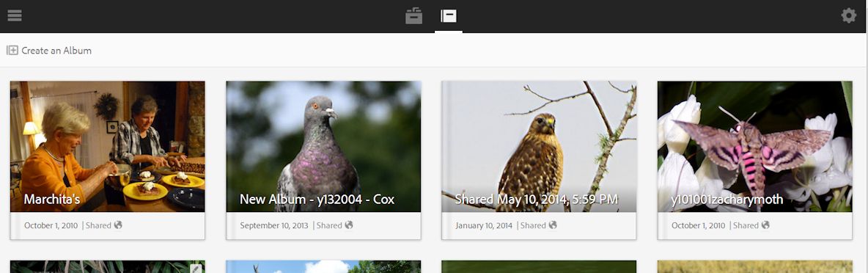Open the hawk album cover photo

point(539,147)
